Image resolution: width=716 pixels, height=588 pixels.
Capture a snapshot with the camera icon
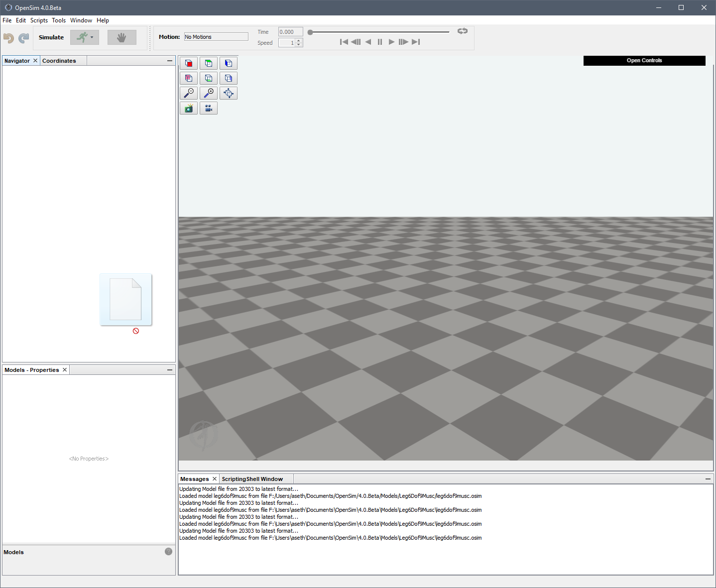click(x=189, y=108)
